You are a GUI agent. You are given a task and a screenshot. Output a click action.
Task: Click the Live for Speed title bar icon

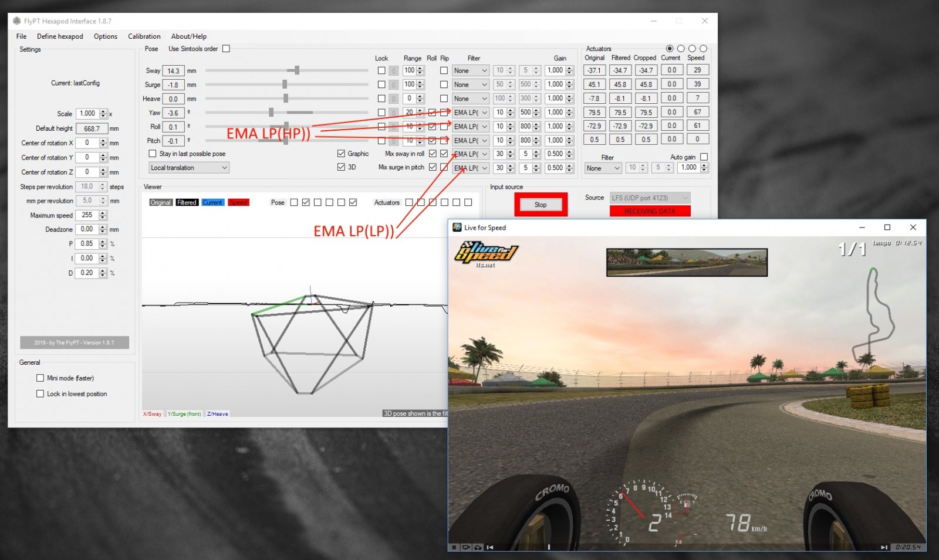coord(457,228)
